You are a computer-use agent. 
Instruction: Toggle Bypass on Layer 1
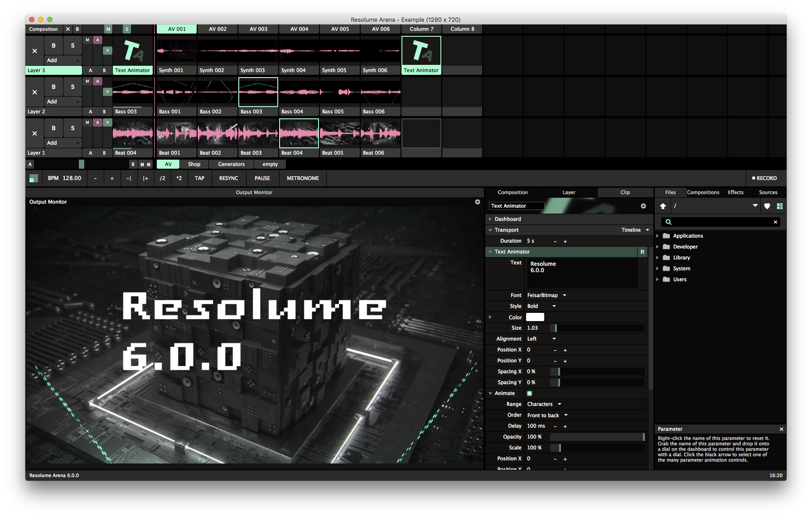53,128
